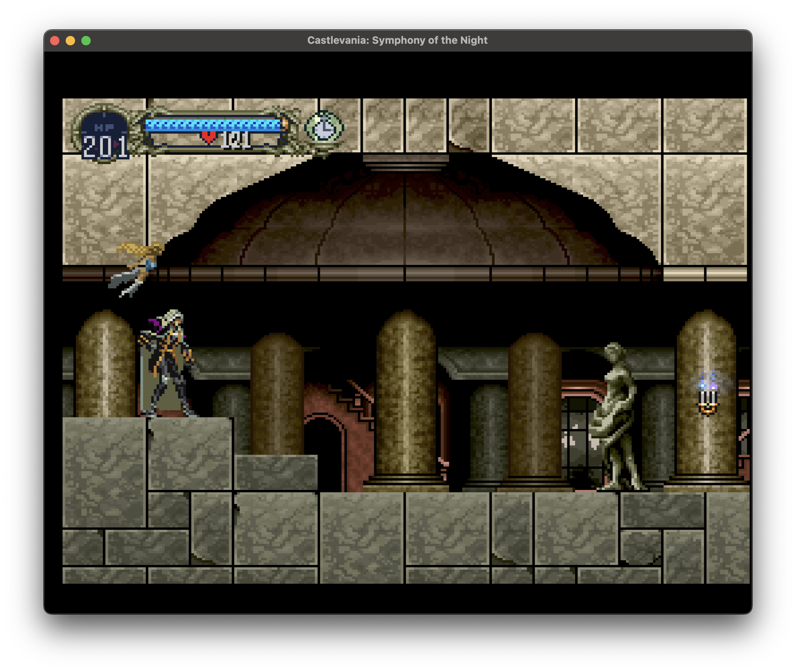Click the raised stone block ledge under Alucard

coord(190,453)
